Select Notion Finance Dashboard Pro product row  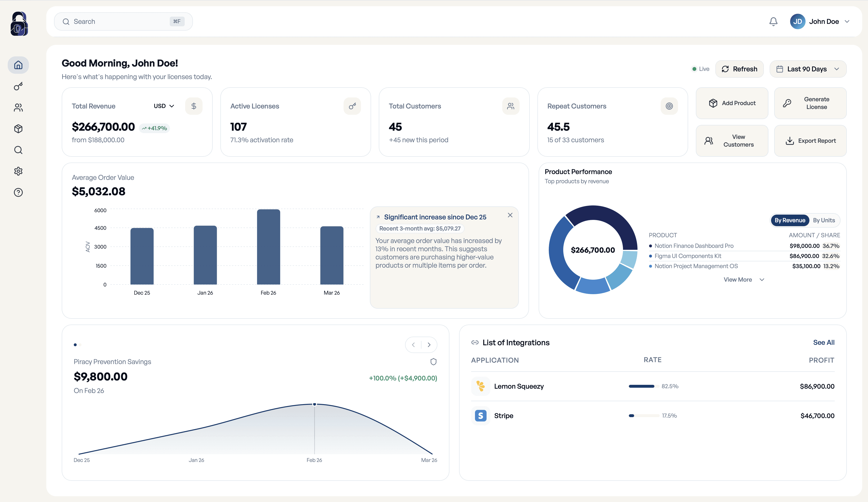[x=744, y=246]
